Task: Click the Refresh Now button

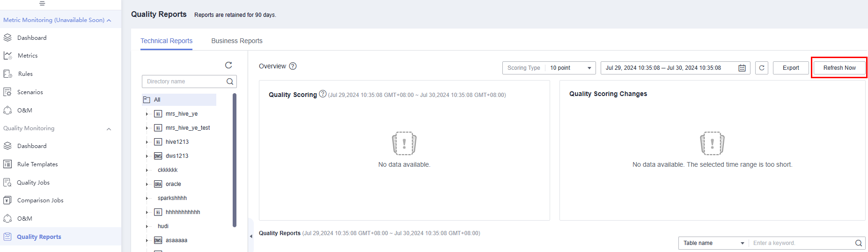Action: tap(839, 68)
